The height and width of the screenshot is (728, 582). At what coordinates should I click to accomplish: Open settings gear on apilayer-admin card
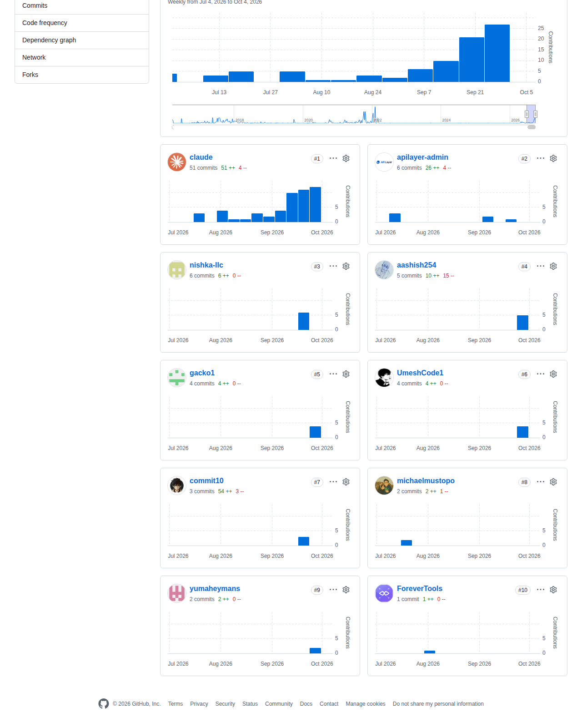553,158
